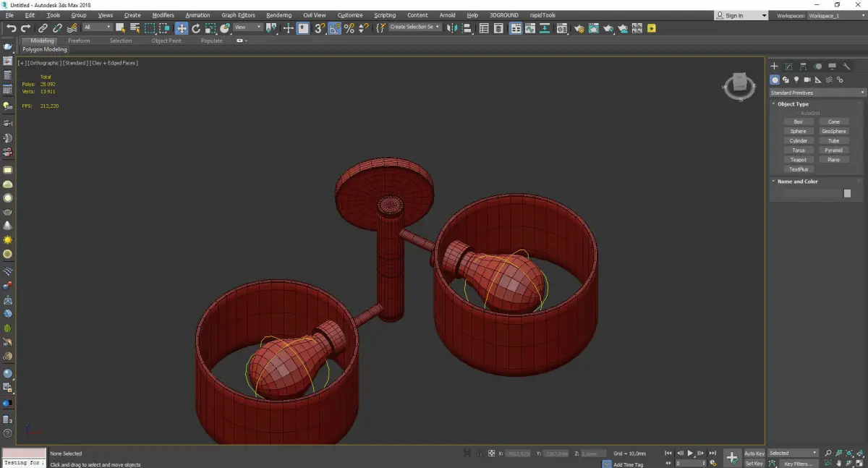Viewport: 868px width, 468px height.
Task: Collapse the Name and Color rollout
Action: click(x=797, y=182)
